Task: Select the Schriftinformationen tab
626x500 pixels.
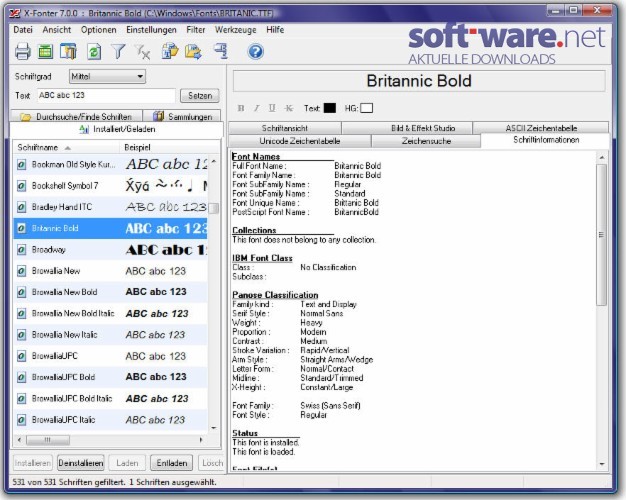Action: pyautogui.click(x=546, y=140)
